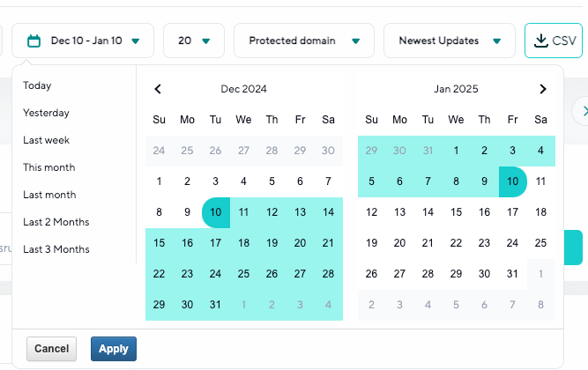The height and width of the screenshot is (370, 588).
Task: Click the CSV download icon
Action: (540, 41)
